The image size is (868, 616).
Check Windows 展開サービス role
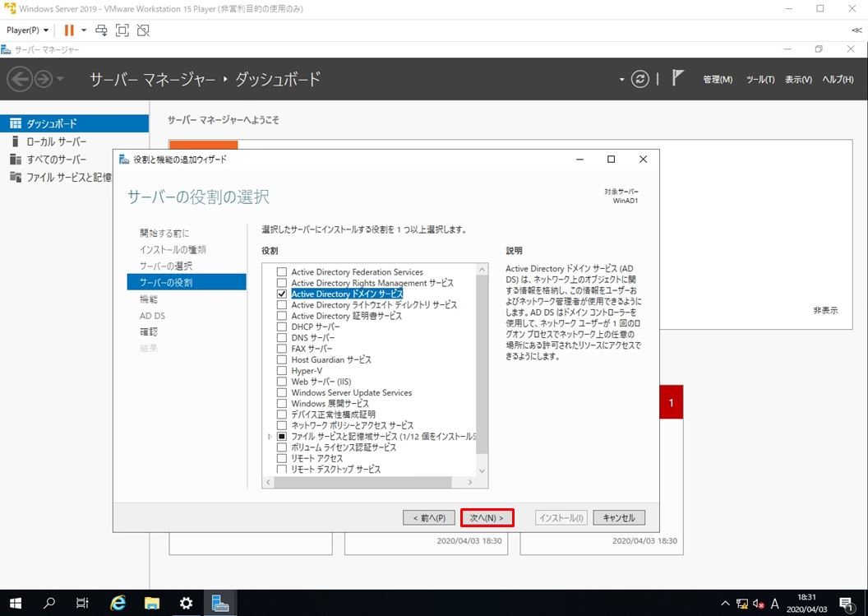282,403
